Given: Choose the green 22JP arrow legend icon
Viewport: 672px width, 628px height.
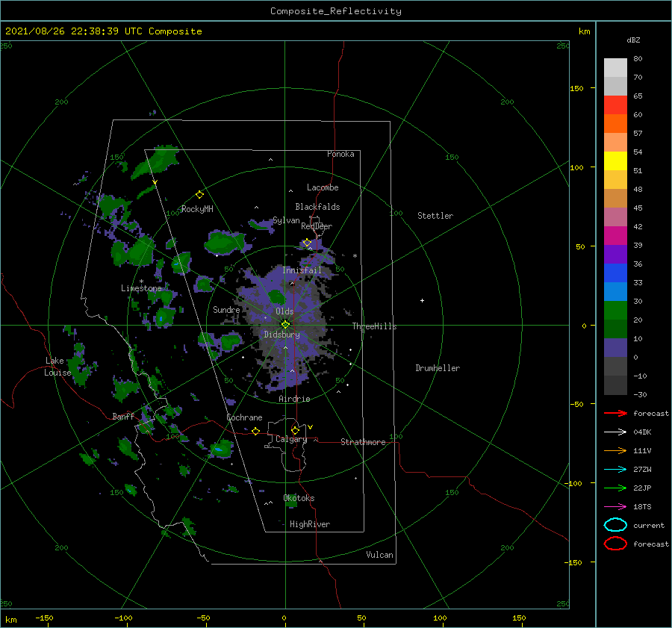Looking at the screenshot, I should 615,488.
